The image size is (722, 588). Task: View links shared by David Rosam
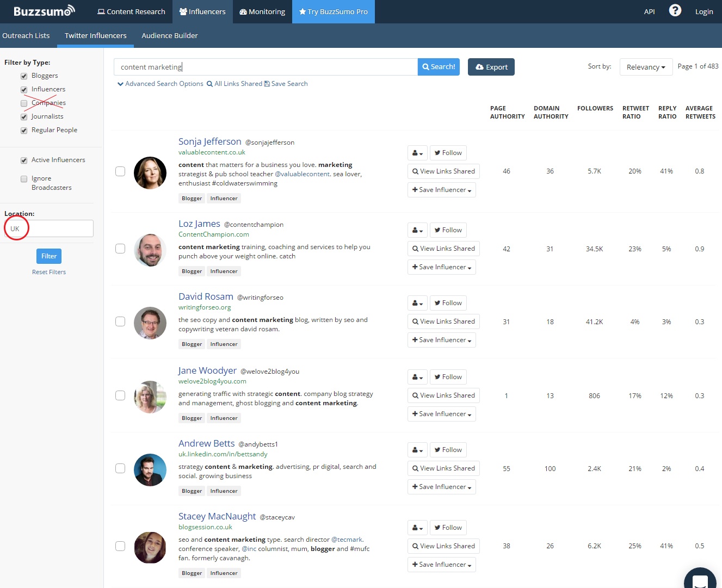443,321
